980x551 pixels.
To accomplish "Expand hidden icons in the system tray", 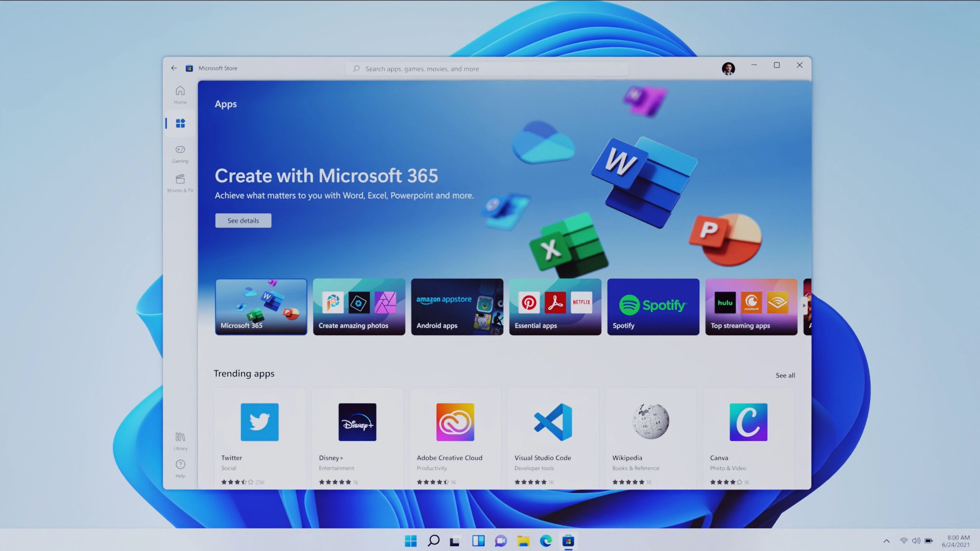I will [886, 541].
